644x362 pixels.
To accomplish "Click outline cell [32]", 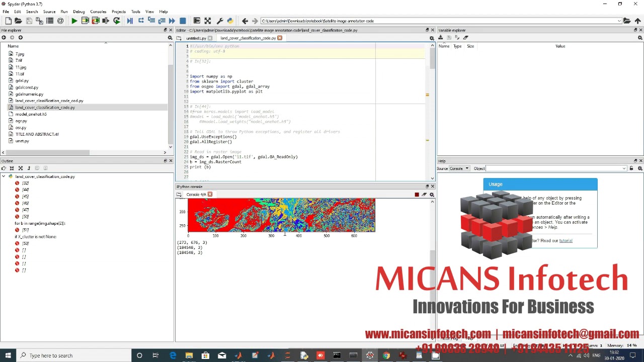I will [x=25, y=183].
